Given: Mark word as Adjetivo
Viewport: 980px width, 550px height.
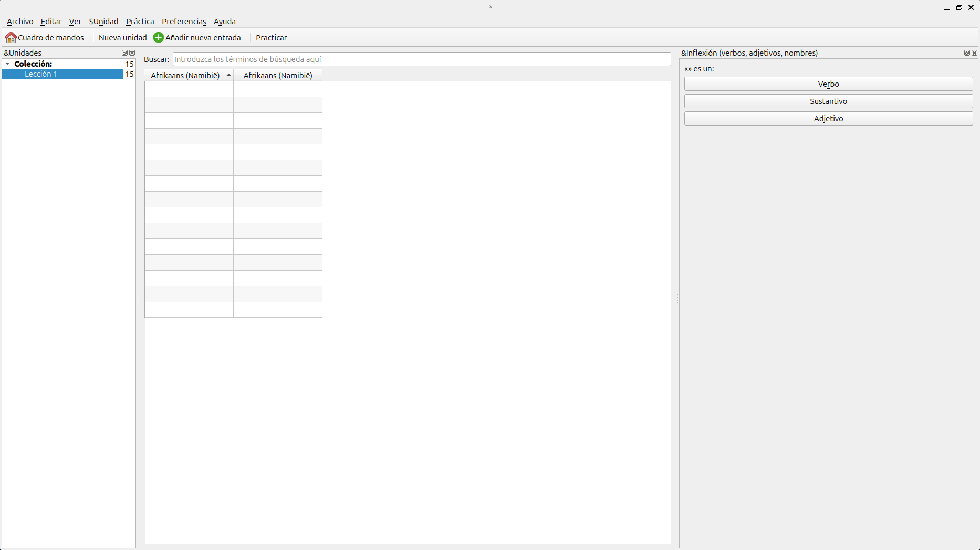Looking at the screenshot, I should pos(828,119).
